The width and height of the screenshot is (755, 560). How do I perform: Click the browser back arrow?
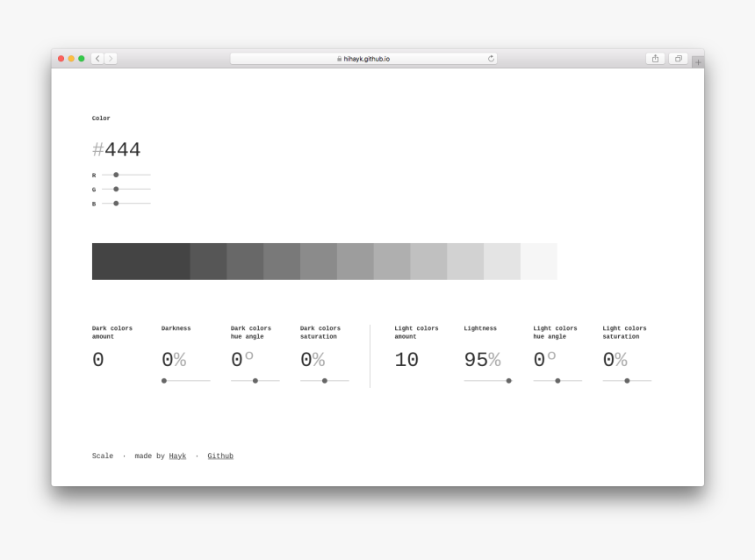point(97,59)
